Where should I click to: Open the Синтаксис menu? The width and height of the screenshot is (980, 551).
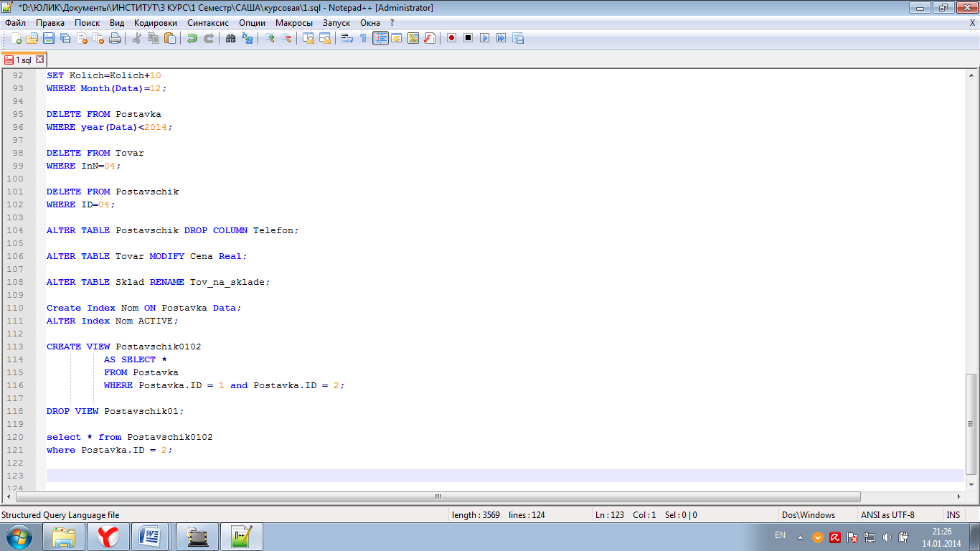(207, 22)
